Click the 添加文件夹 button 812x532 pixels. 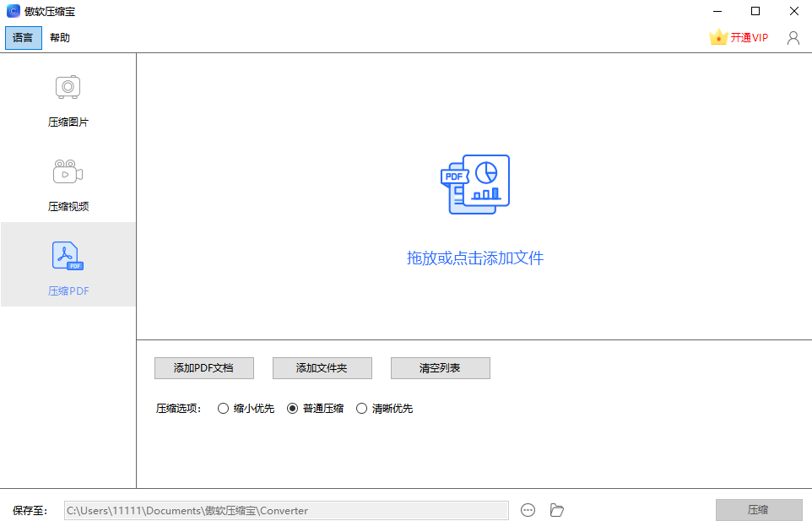coord(322,368)
